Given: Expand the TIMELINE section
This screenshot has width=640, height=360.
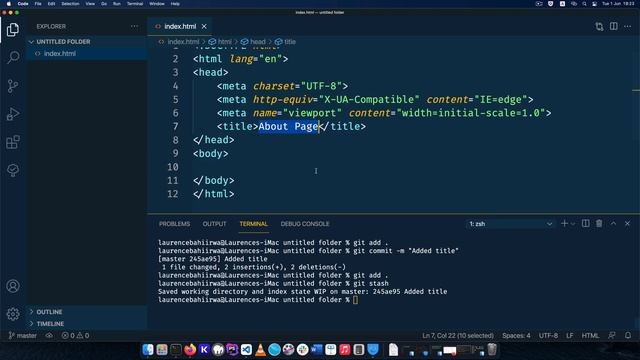Looking at the screenshot, I should pos(50,324).
